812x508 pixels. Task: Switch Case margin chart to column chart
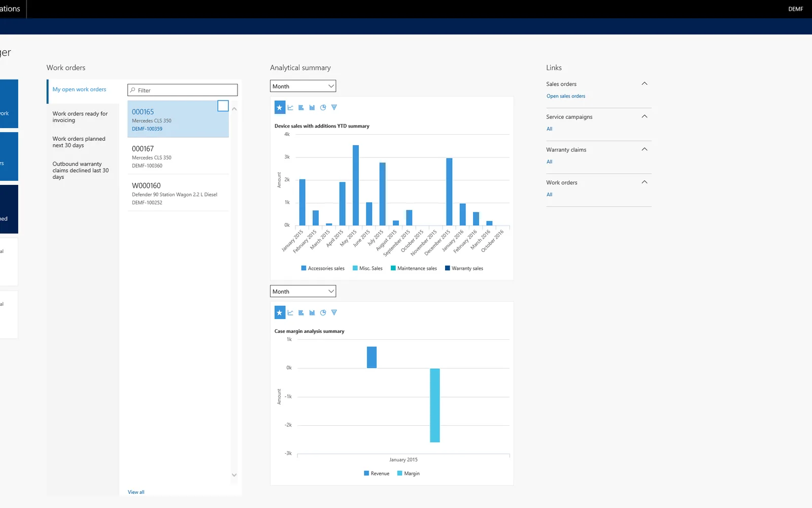[312, 312]
